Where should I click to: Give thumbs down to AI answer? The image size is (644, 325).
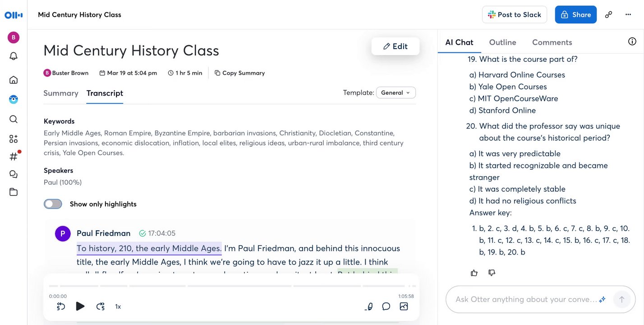[x=492, y=273]
